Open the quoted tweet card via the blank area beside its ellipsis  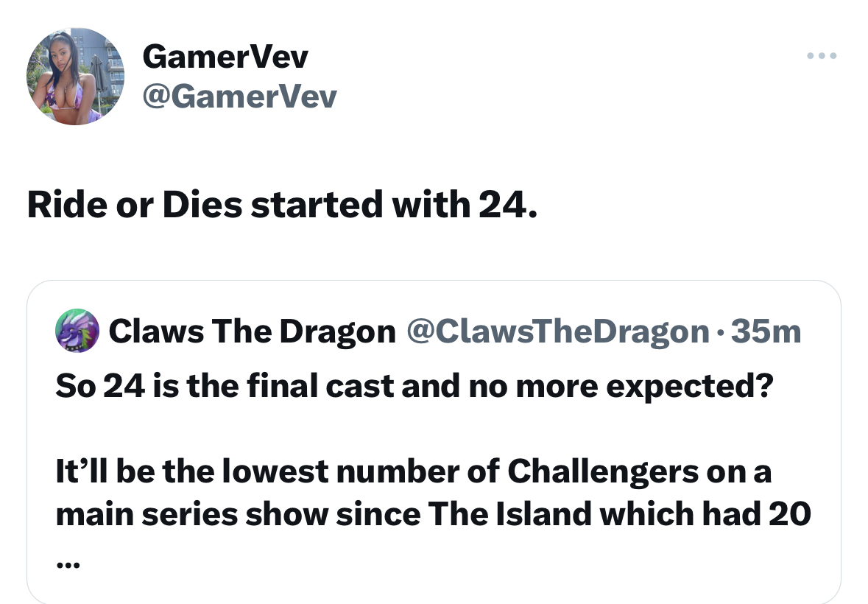pos(443,565)
